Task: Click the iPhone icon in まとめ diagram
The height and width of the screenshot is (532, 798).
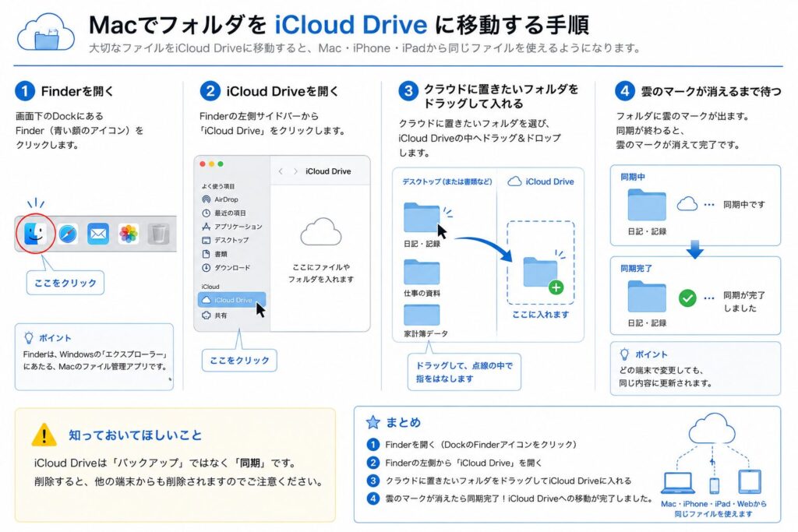Action: (715, 485)
